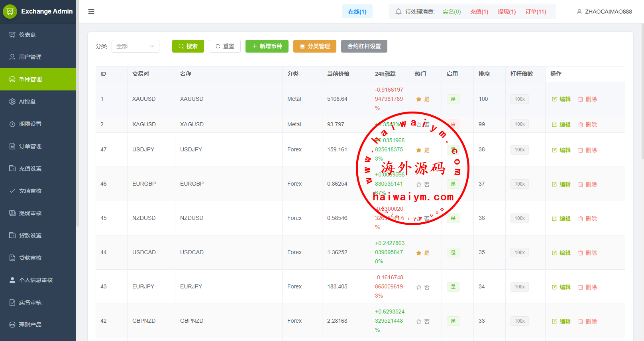
Task: Open AI控盘 from the sidebar gear icon
Action: click(12, 102)
